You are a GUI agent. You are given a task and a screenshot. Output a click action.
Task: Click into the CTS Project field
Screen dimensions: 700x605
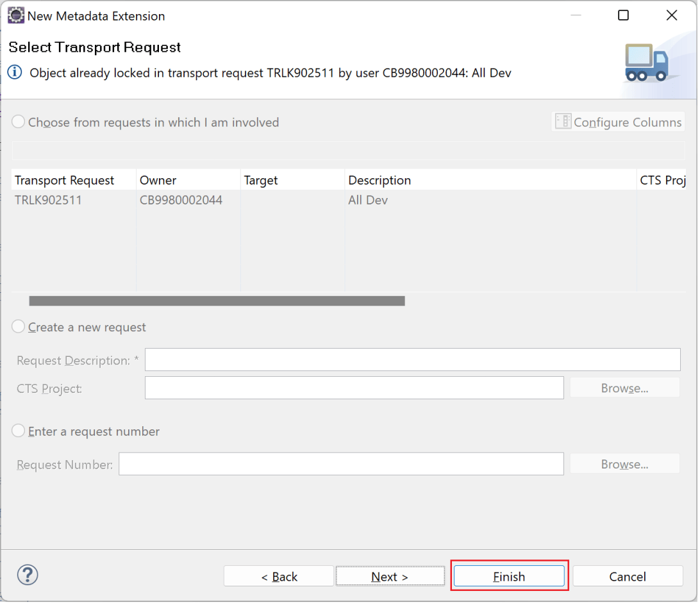[x=355, y=389]
